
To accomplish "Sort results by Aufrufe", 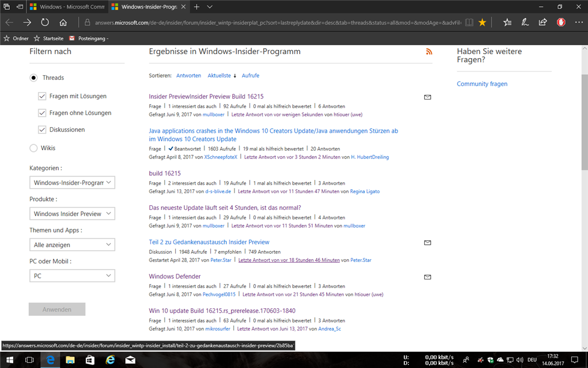I will pyautogui.click(x=250, y=75).
